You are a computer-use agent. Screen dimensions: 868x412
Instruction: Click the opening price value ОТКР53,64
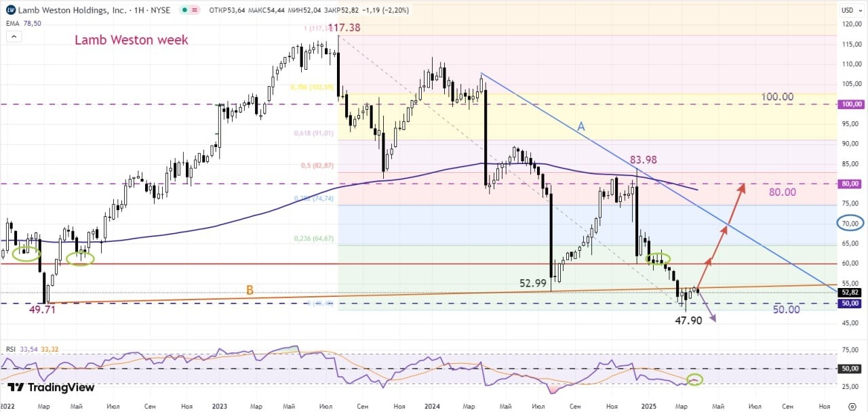coord(226,10)
